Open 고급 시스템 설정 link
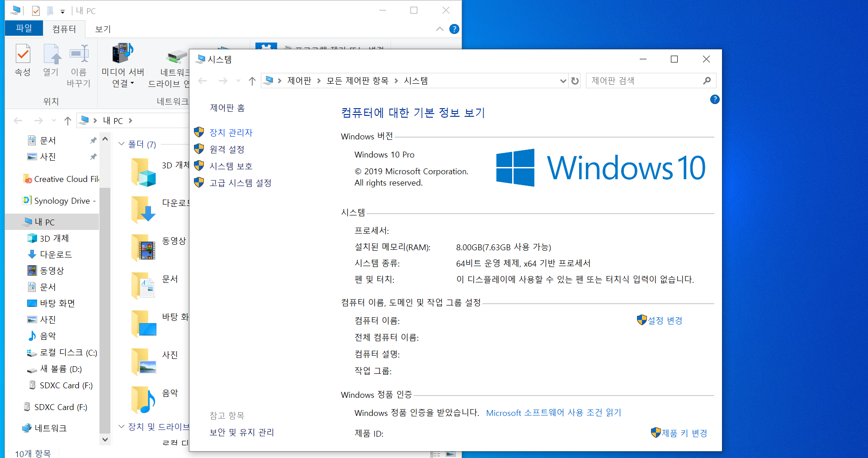This screenshot has width=868, height=458. tap(241, 183)
